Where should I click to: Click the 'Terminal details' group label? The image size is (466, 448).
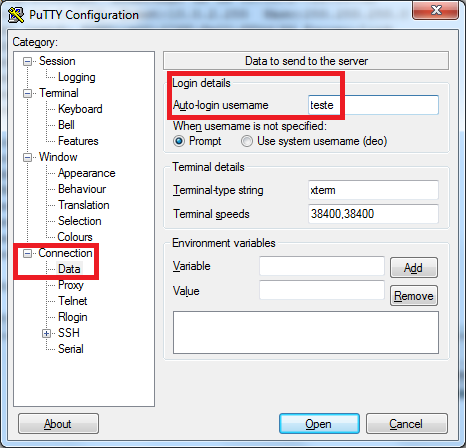tap(208, 167)
